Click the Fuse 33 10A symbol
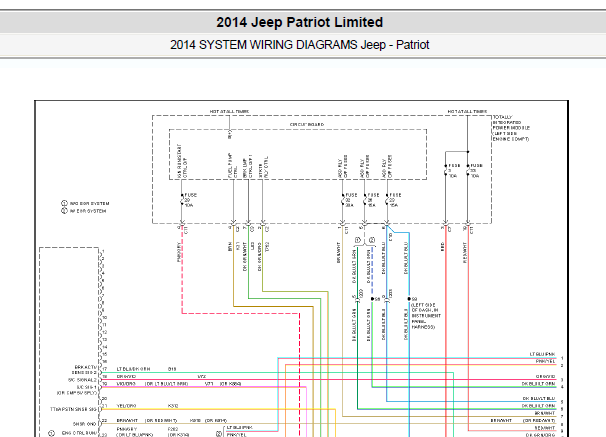 [474, 170]
